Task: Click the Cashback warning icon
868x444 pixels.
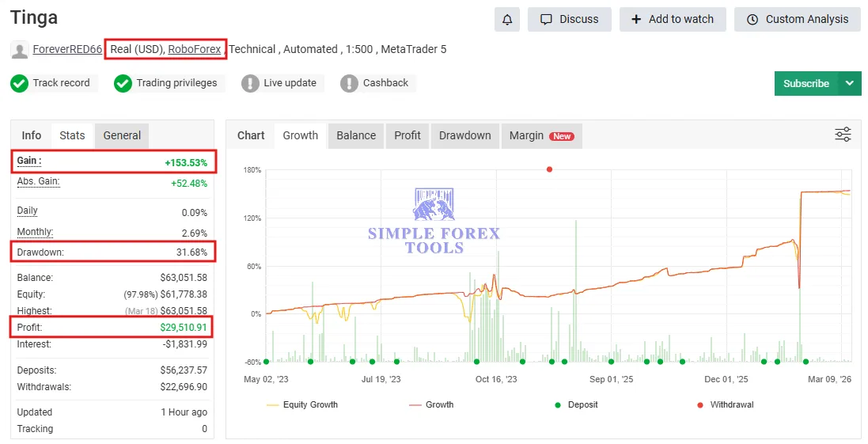Action: pyautogui.click(x=349, y=83)
